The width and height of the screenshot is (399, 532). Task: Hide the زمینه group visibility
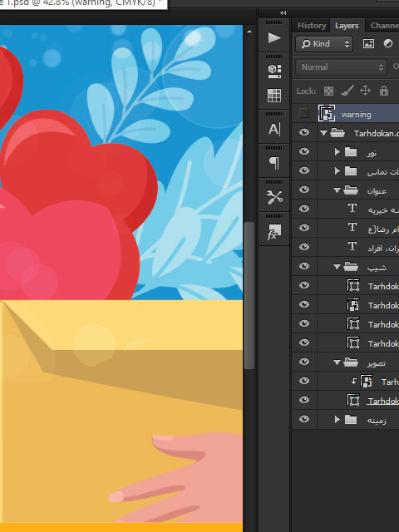click(304, 419)
